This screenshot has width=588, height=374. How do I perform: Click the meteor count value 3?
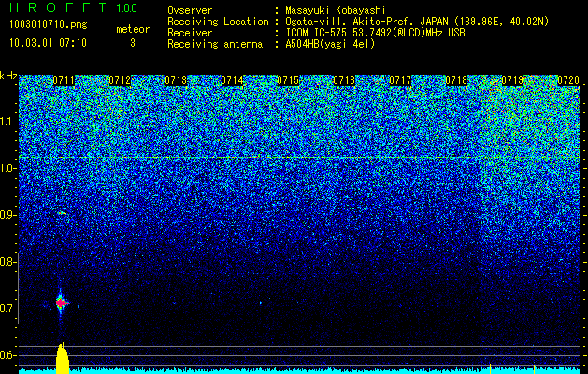(133, 43)
